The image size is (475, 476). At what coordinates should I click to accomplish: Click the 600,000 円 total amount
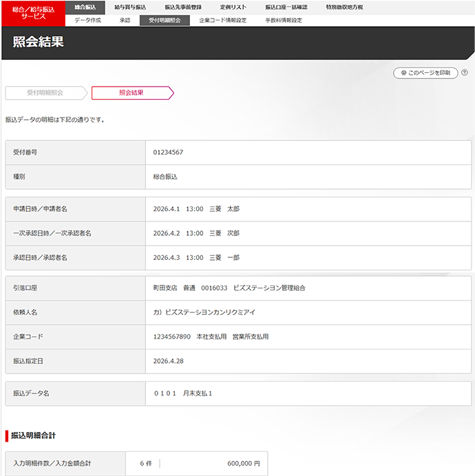point(243,464)
